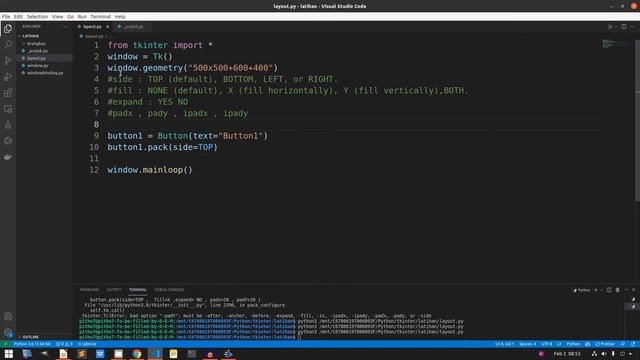
Task: Open the Manage gear in activity bar
Action: tap(8, 332)
